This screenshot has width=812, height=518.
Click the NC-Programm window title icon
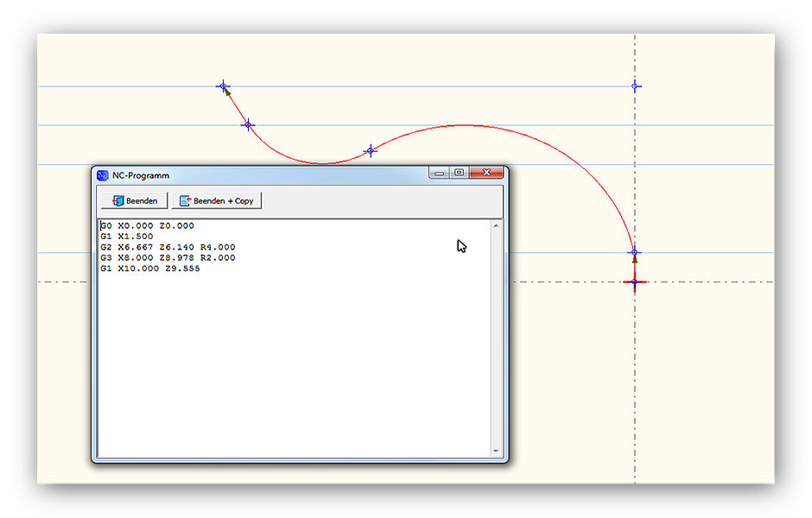pyautogui.click(x=103, y=175)
